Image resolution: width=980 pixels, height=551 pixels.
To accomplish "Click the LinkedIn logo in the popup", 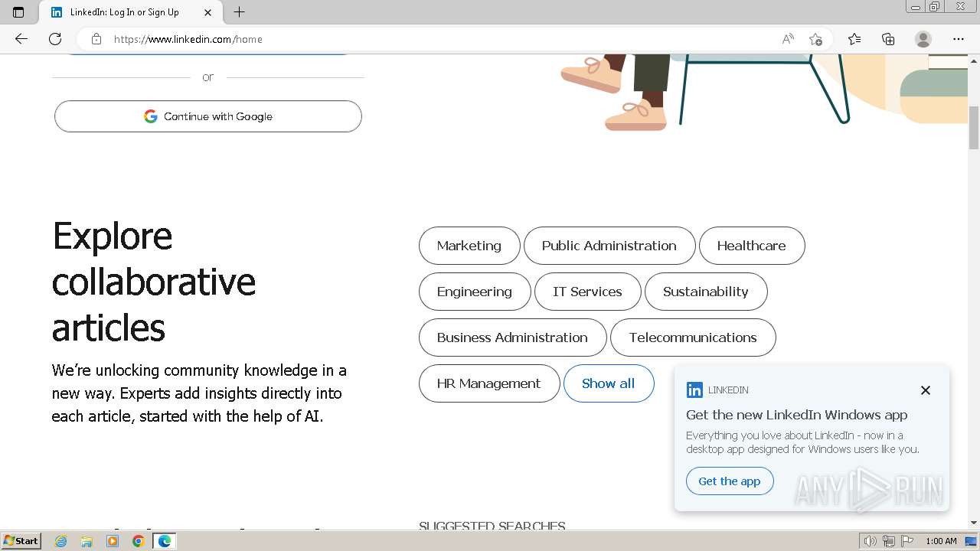I will click(x=694, y=390).
